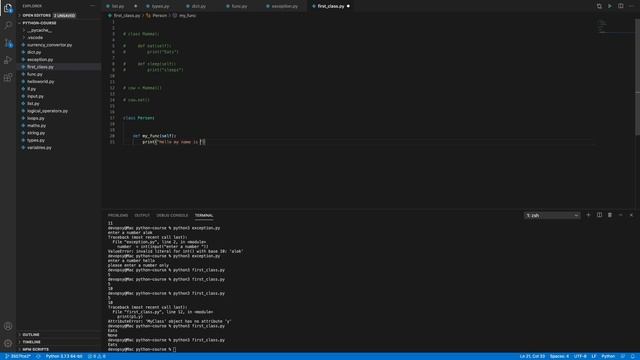640x360 pixels.
Task: Open the Problems panel tab
Action: (118, 215)
